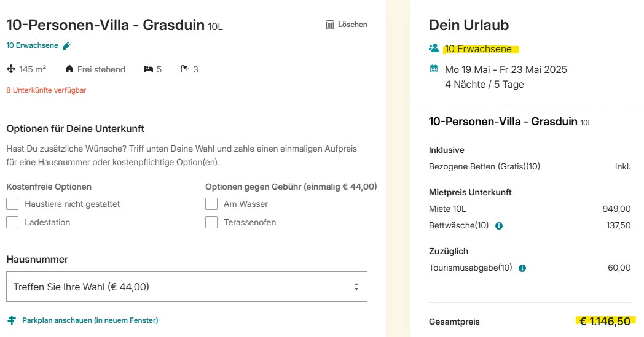Tick the Haustiere nicht gestattet checkbox
Image resolution: width=644 pixels, height=337 pixels.
tap(12, 204)
